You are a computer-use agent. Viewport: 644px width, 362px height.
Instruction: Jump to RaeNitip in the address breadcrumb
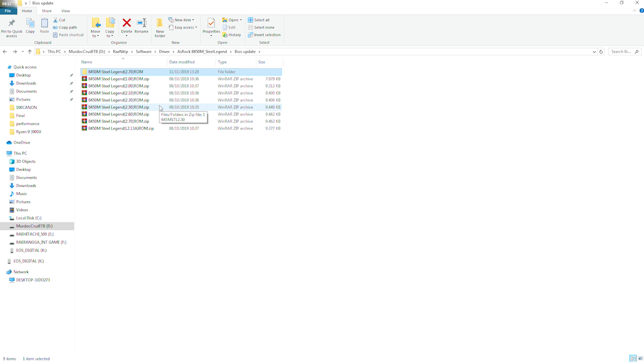(x=120, y=51)
